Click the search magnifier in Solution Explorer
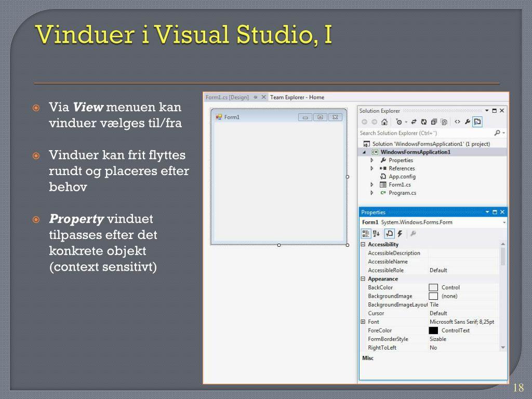Image resolution: width=532 pixels, height=399 pixels. pos(497,133)
